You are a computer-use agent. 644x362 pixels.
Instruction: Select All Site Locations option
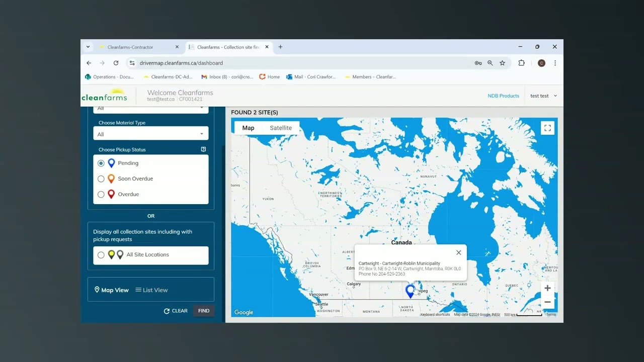101,255
